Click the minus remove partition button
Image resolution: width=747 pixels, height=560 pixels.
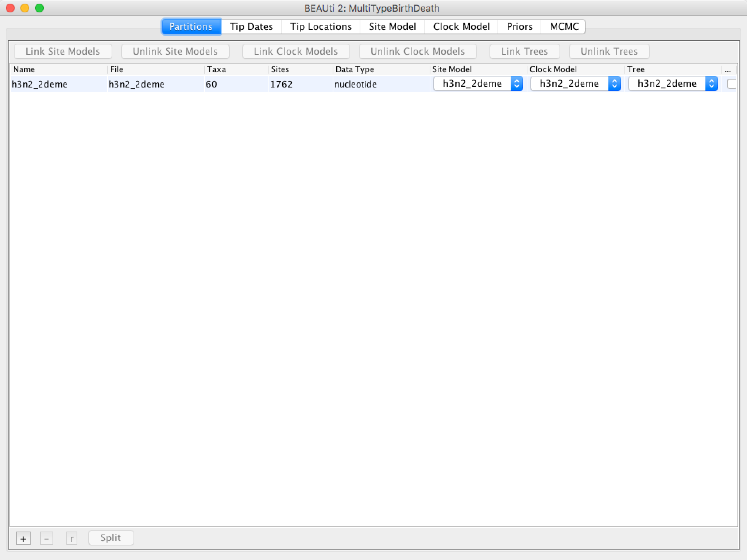[46, 538]
